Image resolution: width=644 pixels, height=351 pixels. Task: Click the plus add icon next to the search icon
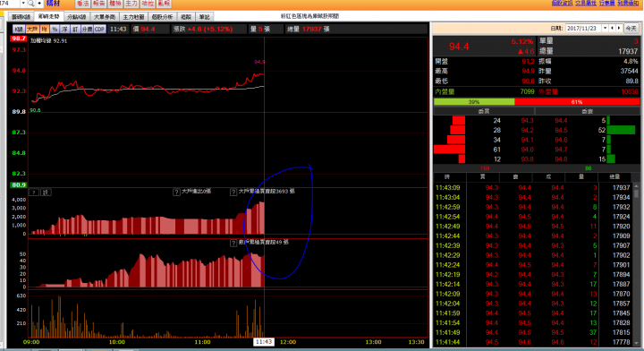pyautogui.click(x=39, y=4)
